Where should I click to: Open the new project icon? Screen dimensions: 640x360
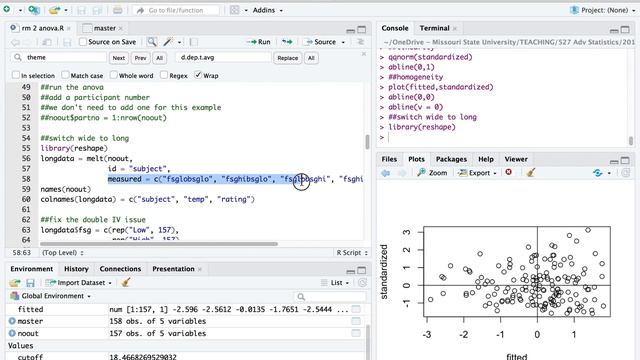pos(34,10)
